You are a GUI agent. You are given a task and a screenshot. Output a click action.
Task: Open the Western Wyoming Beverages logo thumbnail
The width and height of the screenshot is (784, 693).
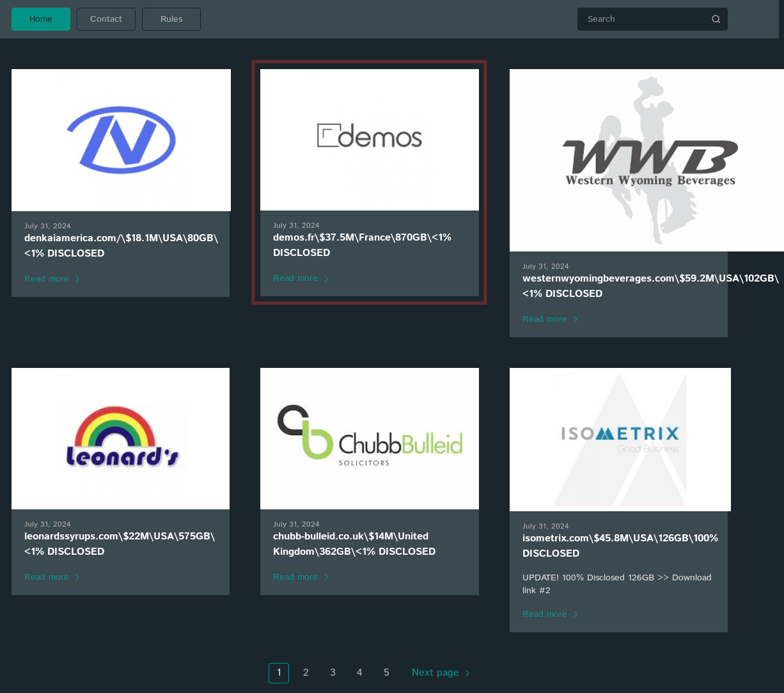(647, 160)
